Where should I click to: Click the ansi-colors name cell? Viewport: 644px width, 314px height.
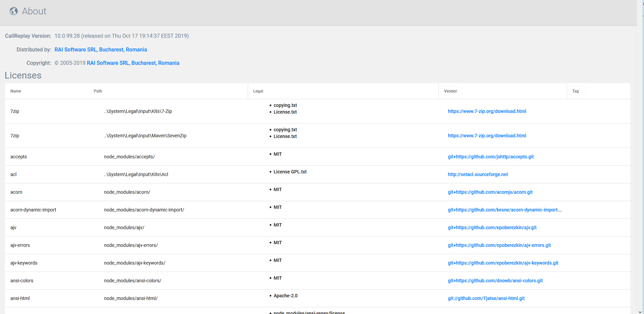click(x=22, y=281)
